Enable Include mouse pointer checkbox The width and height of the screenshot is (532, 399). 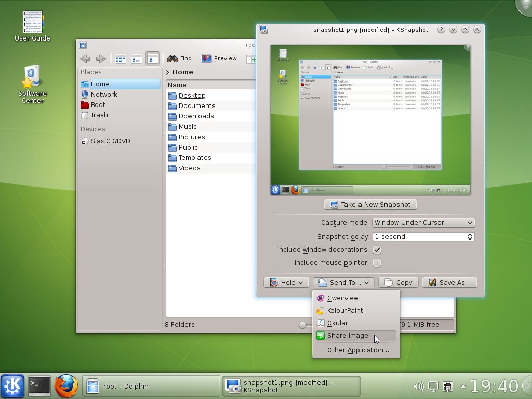click(377, 262)
